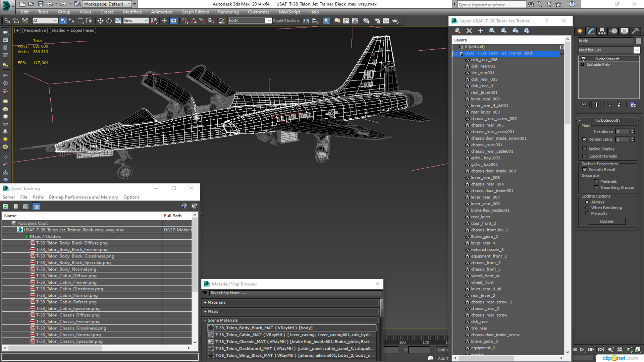The width and height of the screenshot is (644, 362).
Task: Click Table View icon in Asset Tracking
Action: (37, 206)
